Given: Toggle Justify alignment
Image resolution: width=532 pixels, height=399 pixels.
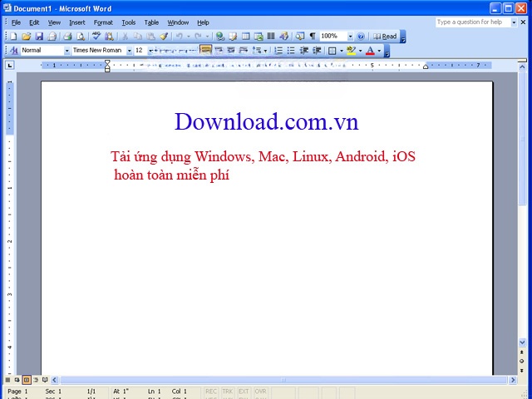Looking at the screenshot, I should click(244, 51).
